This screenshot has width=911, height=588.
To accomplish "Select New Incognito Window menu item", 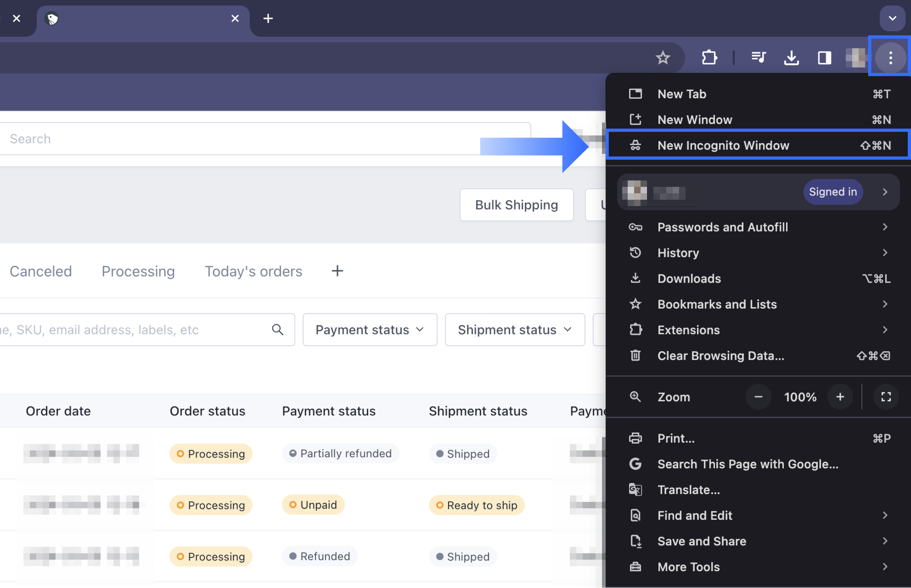I will tap(723, 145).
